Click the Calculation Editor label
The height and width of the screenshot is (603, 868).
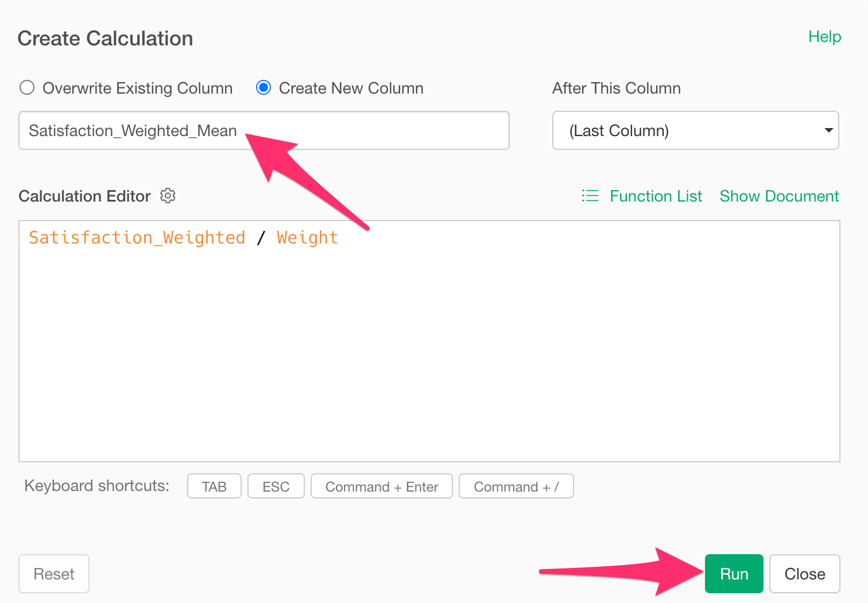point(85,196)
